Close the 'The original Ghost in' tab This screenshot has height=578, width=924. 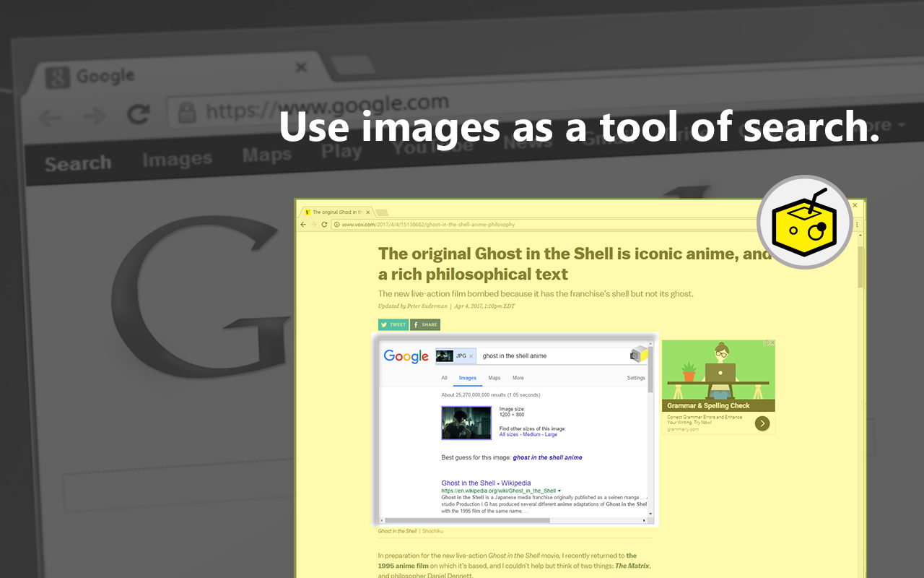pos(367,212)
